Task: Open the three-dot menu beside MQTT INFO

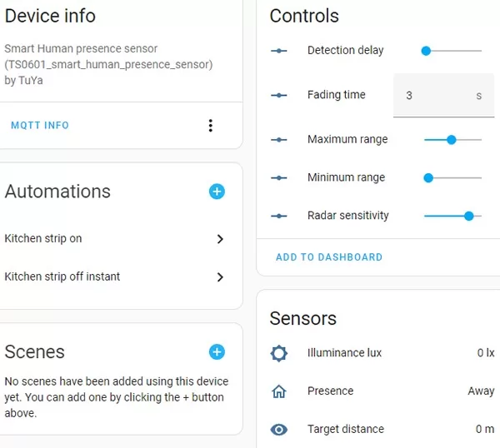Action: click(x=211, y=126)
